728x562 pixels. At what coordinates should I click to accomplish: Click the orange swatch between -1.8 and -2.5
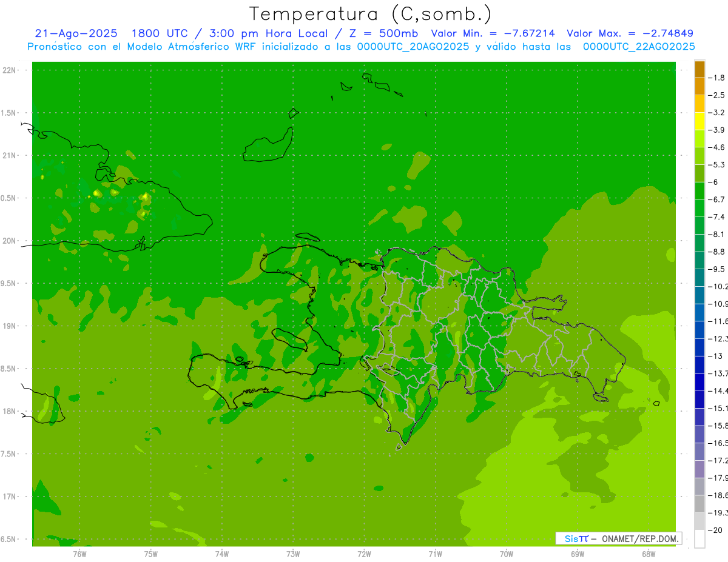pyautogui.click(x=699, y=86)
